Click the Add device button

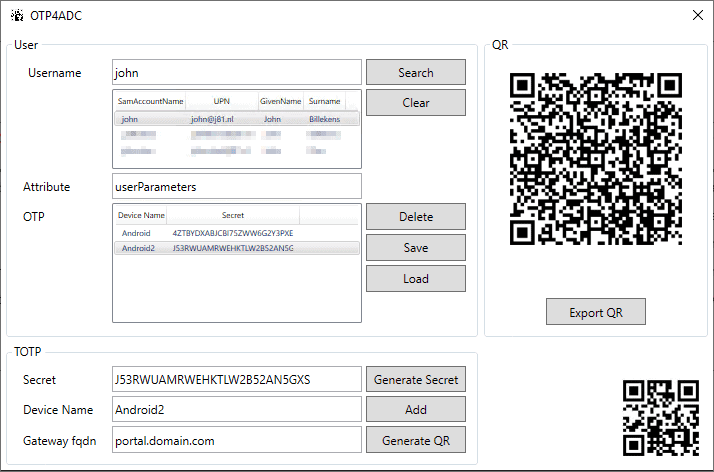[x=416, y=410]
